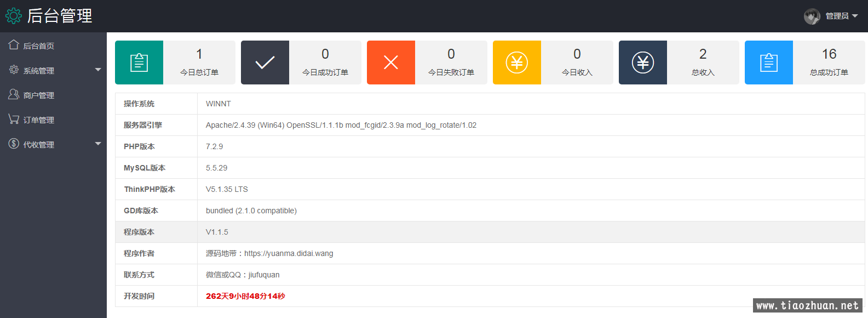Image resolution: width=868 pixels, height=318 pixels.
Task: Click the blue clipboard icon for 总成功订单
Action: click(769, 63)
